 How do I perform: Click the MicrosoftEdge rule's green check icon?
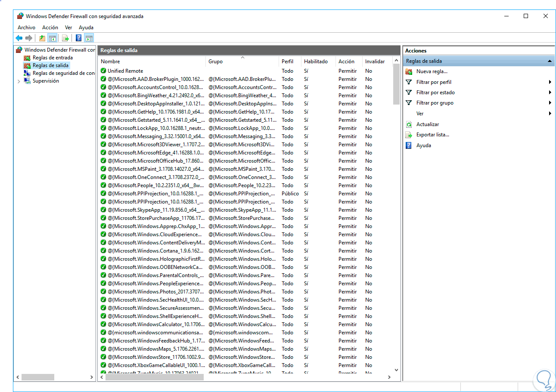pyautogui.click(x=103, y=152)
